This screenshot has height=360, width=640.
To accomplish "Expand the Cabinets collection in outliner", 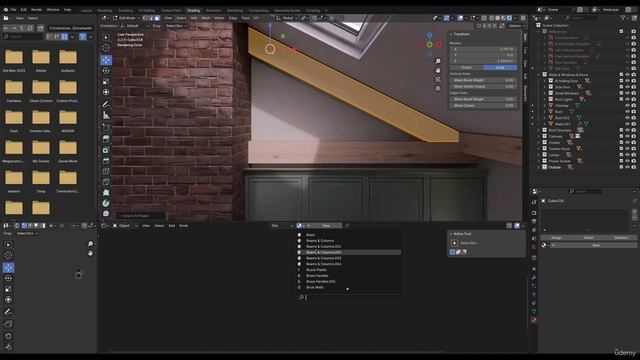I will 539,136.
